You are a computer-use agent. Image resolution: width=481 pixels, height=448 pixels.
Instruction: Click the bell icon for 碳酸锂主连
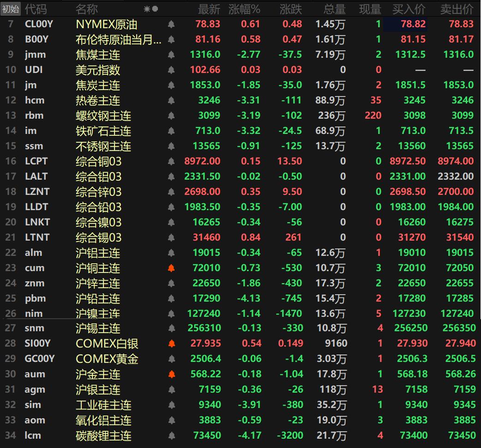point(171,436)
